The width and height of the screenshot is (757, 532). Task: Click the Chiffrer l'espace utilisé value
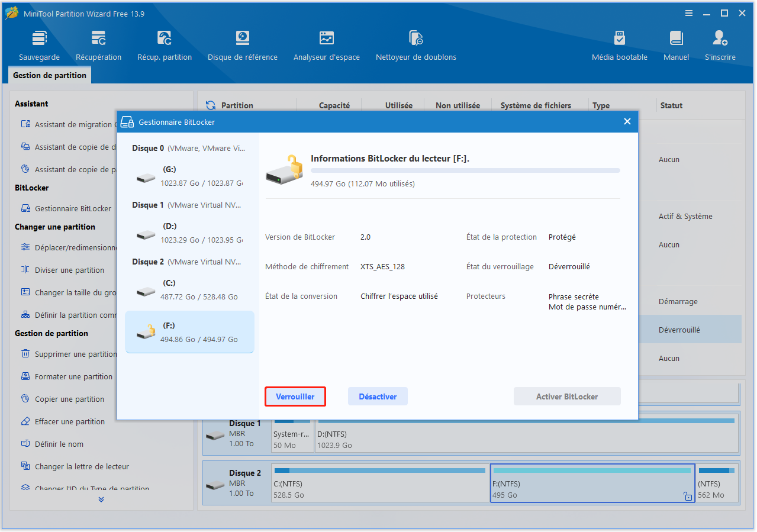click(399, 296)
